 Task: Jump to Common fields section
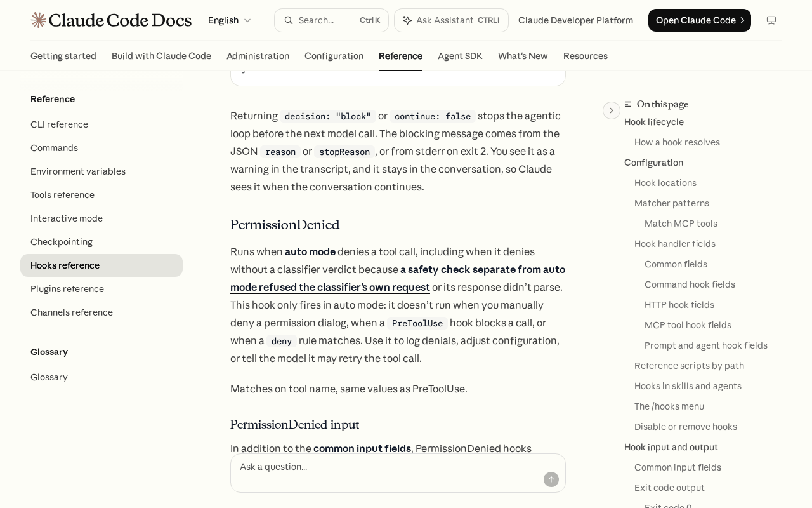pyautogui.click(x=676, y=264)
